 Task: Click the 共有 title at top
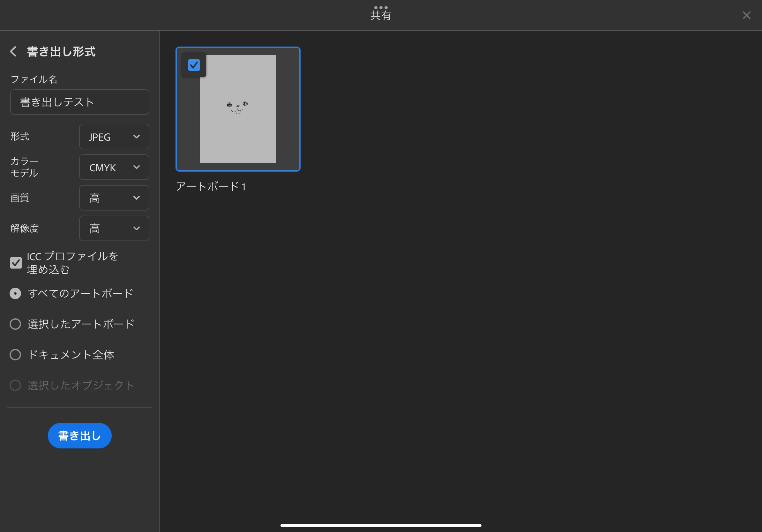(x=381, y=16)
